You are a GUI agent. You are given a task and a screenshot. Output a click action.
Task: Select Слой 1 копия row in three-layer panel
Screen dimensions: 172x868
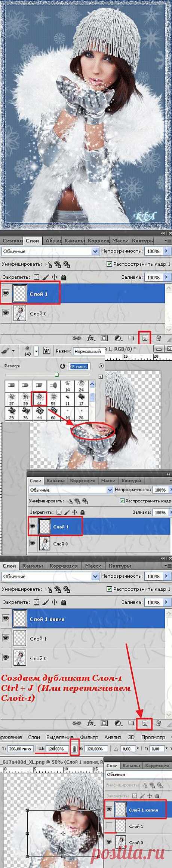tap(82, 619)
